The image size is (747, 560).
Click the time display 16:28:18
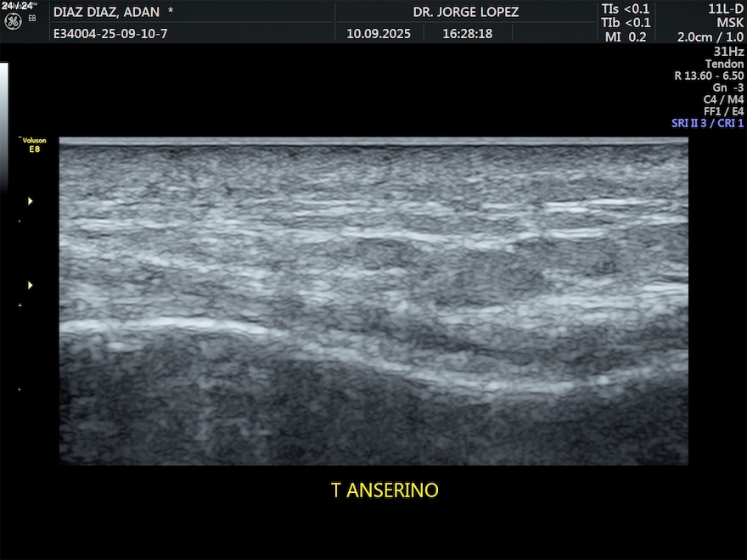coord(465,34)
